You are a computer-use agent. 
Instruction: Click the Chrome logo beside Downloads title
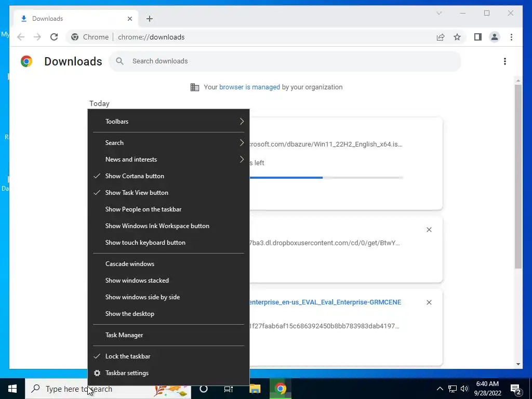(x=26, y=61)
